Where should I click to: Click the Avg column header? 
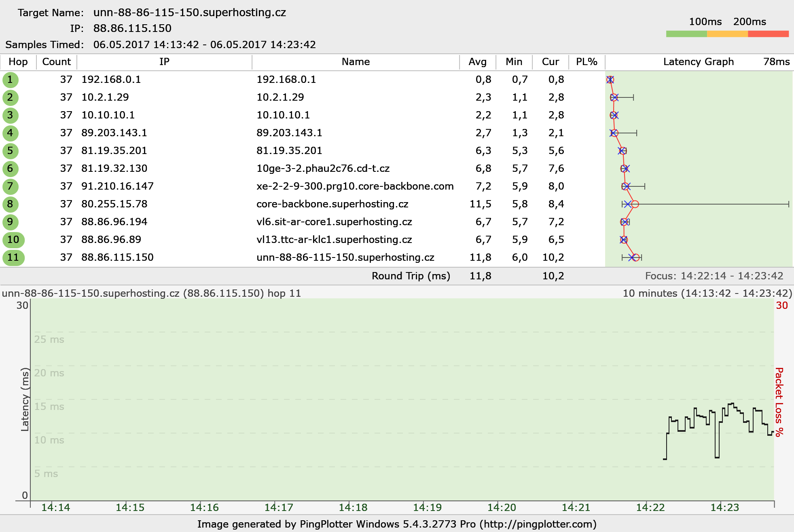477,62
